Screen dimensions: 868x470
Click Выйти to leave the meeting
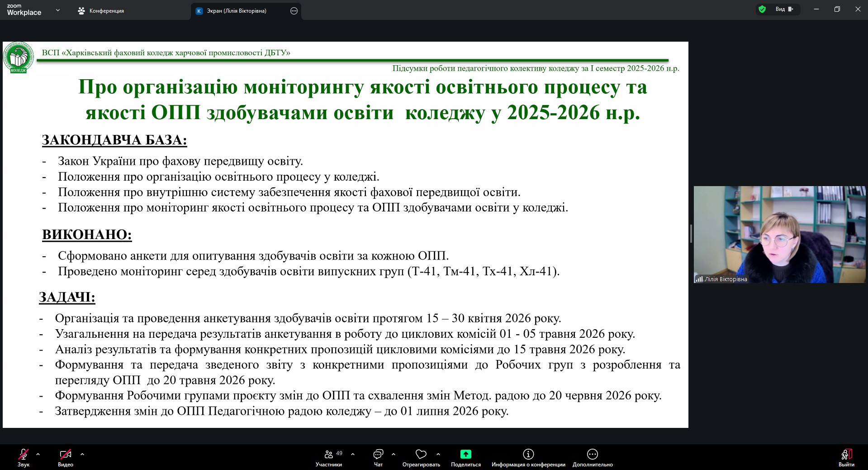(x=846, y=457)
